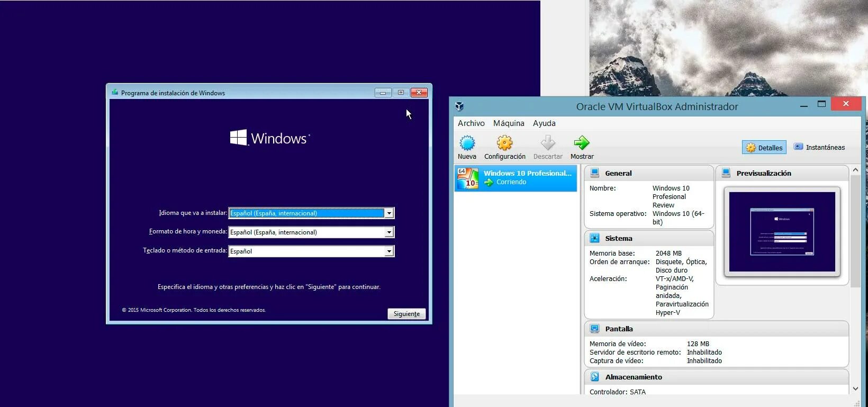
Task: Click the Pantalla section icon
Action: pyautogui.click(x=594, y=329)
